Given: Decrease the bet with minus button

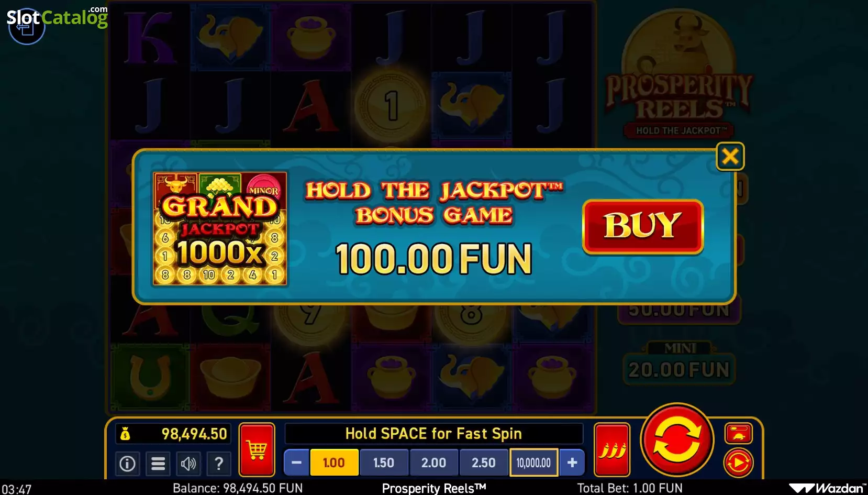Looking at the screenshot, I should (296, 463).
